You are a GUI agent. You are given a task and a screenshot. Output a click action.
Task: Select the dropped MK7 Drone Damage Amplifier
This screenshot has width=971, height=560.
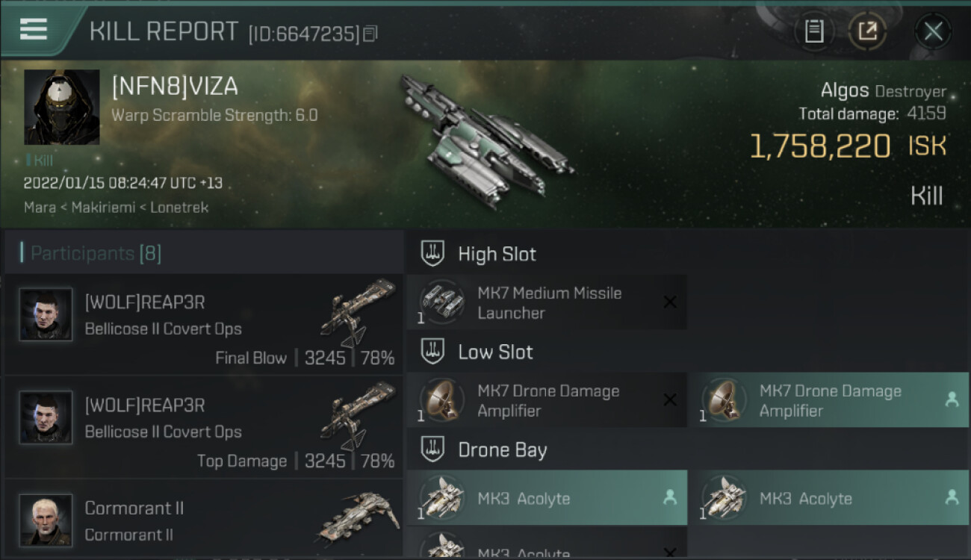(x=828, y=400)
